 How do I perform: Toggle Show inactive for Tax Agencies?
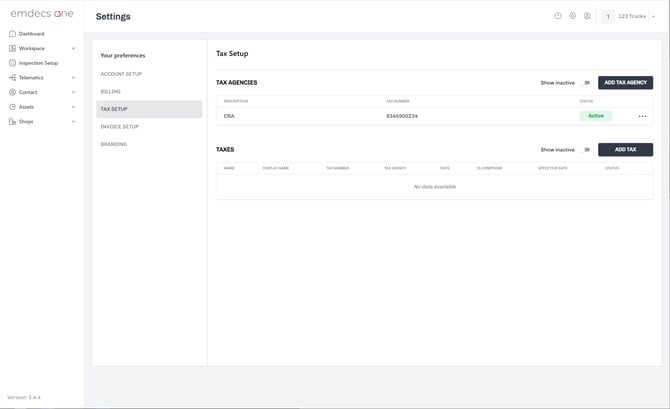coord(586,83)
